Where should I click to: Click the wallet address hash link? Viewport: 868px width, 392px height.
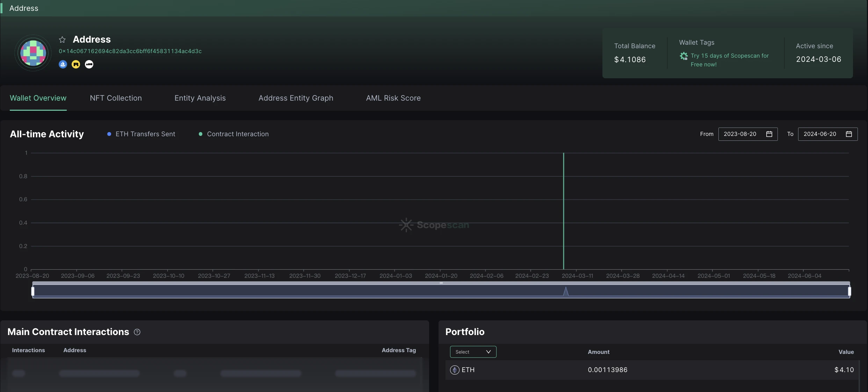point(130,51)
